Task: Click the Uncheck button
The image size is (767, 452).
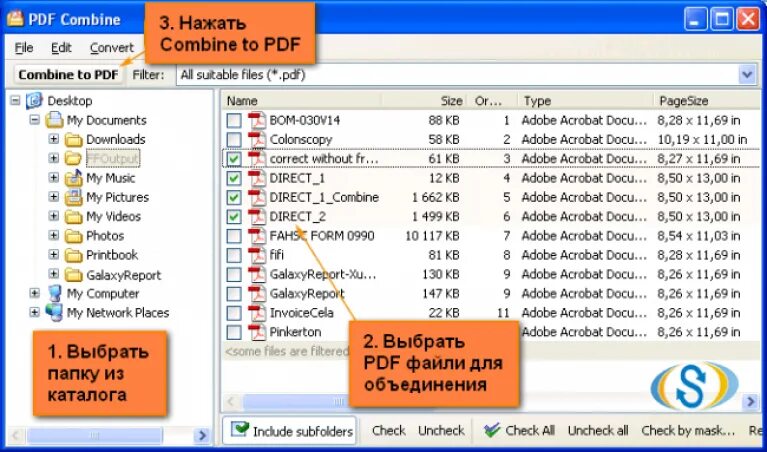Action: click(x=441, y=430)
